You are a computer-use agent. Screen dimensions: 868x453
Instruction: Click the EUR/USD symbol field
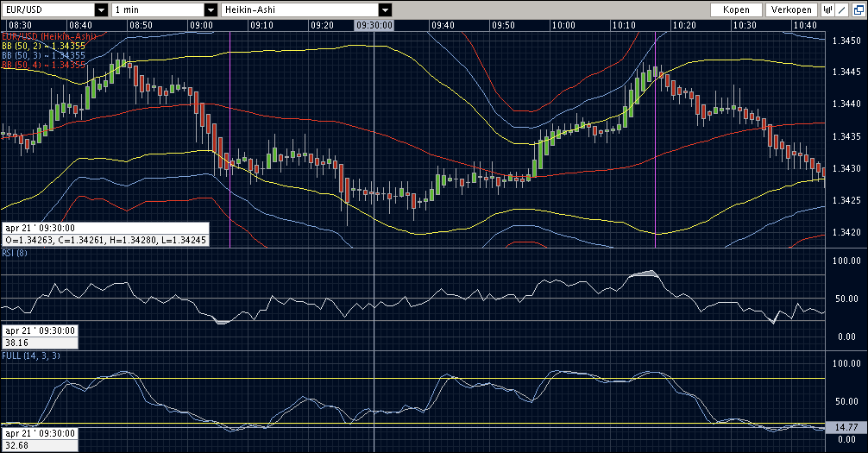pyautogui.click(x=48, y=9)
